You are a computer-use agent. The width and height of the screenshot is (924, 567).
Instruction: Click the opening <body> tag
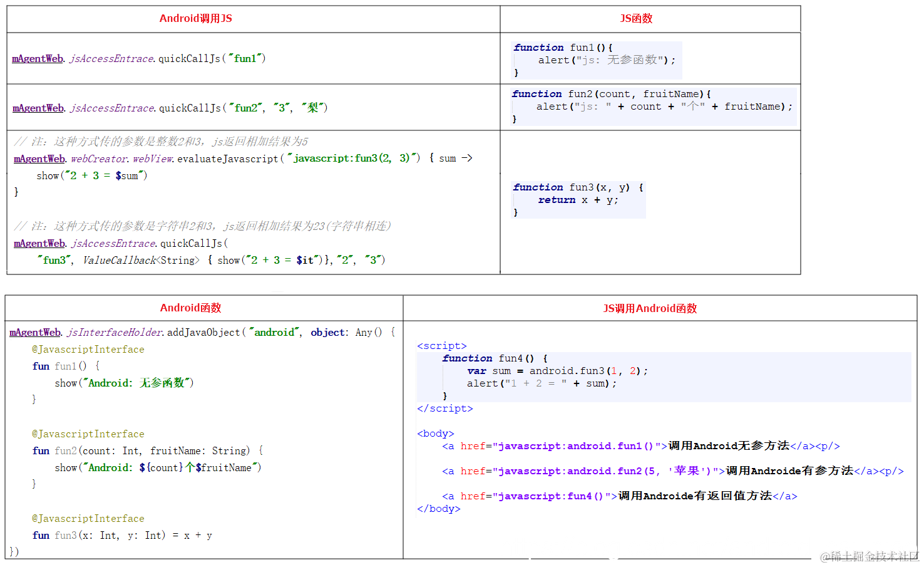[x=436, y=434]
